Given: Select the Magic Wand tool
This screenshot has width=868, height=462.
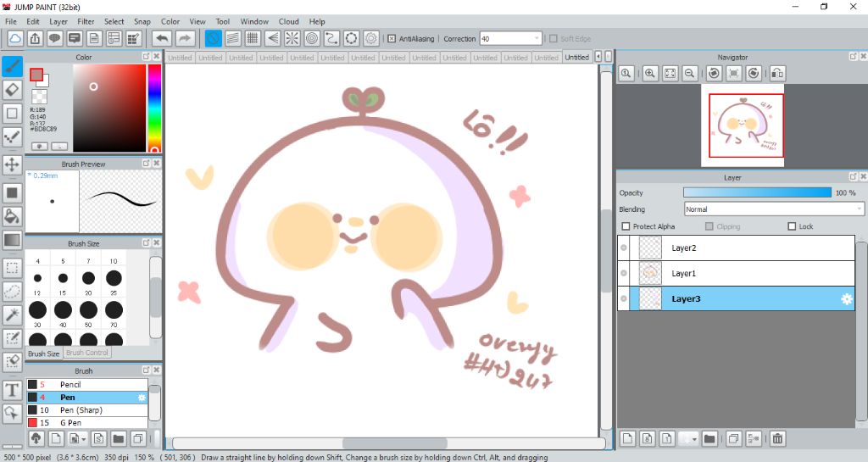Looking at the screenshot, I should point(12,314).
